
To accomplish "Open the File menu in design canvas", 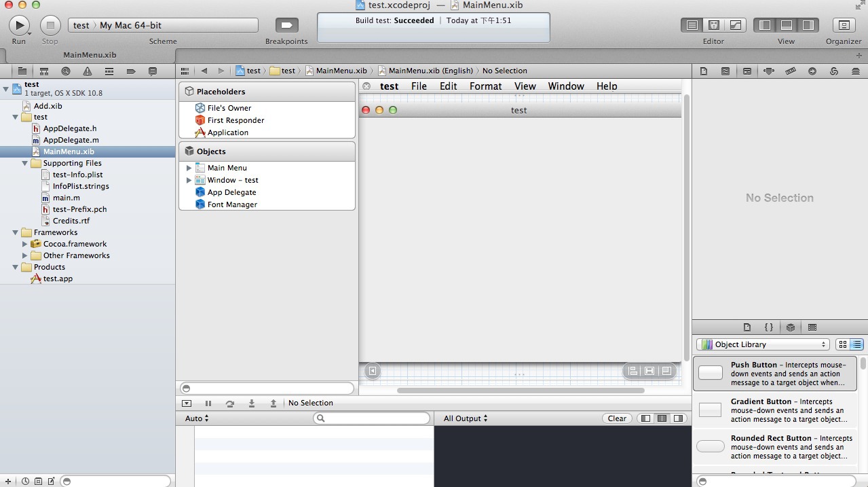I will (x=419, y=86).
